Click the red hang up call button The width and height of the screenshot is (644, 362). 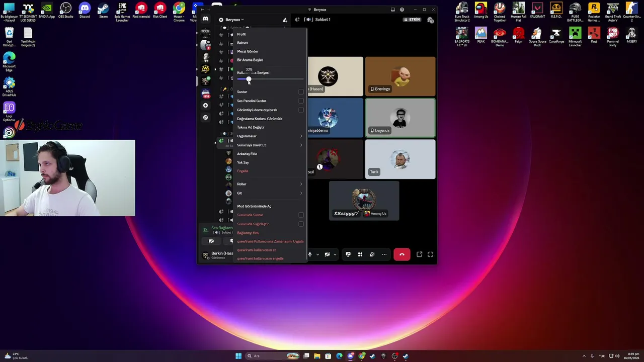click(x=401, y=254)
